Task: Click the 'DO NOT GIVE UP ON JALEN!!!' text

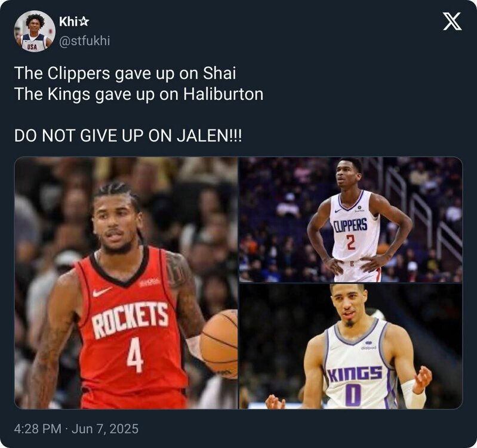Action: pos(128,136)
